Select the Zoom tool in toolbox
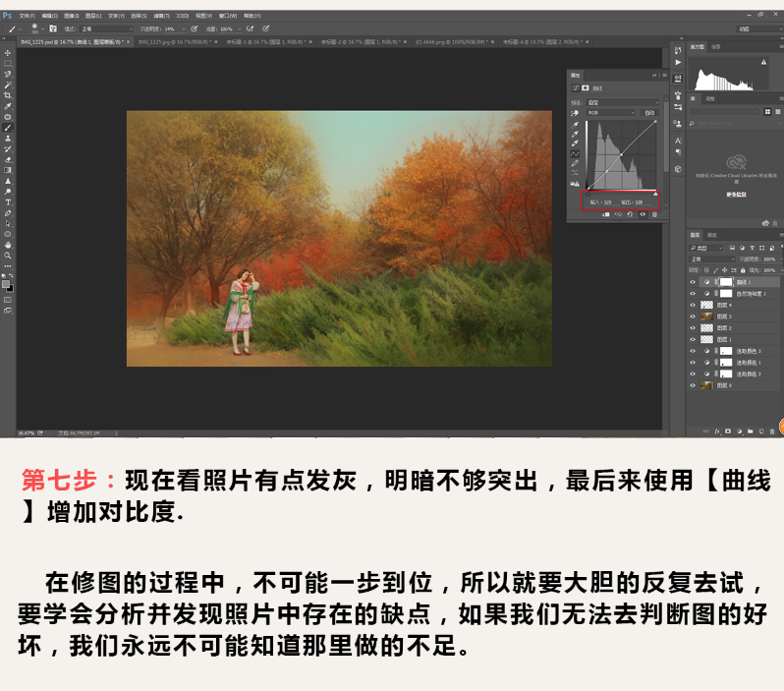The width and height of the screenshot is (784, 691). (x=8, y=256)
